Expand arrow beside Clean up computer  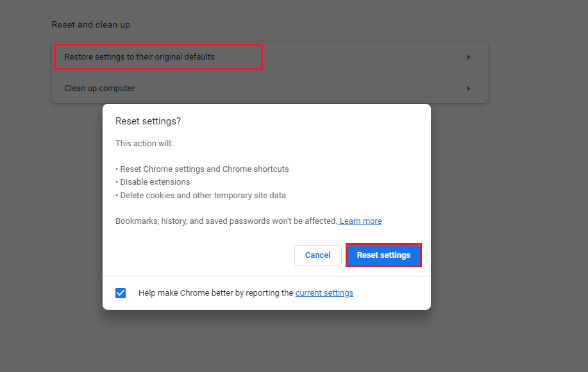pos(469,89)
